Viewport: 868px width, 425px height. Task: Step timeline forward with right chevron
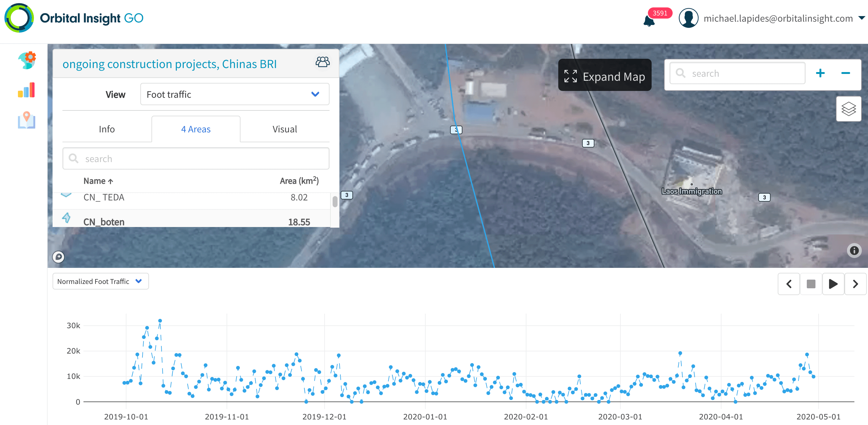coord(855,284)
